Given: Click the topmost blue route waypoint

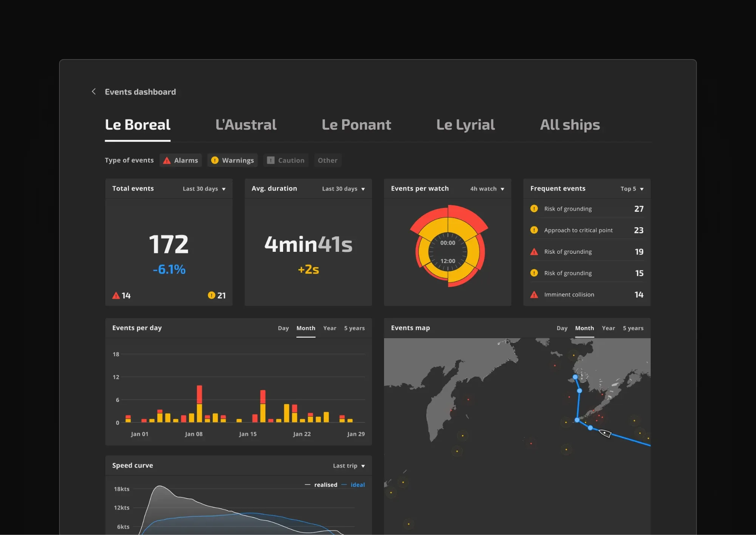Looking at the screenshot, I should point(575,377).
